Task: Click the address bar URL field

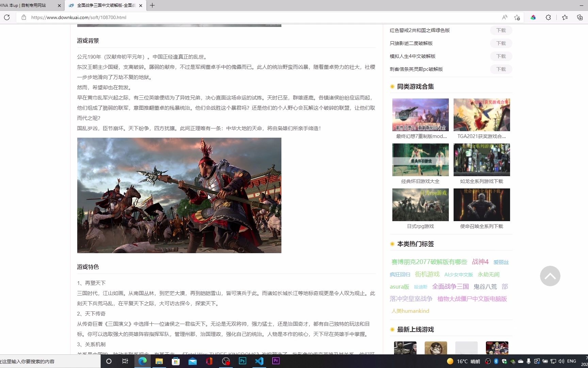Action: (262, 17)
